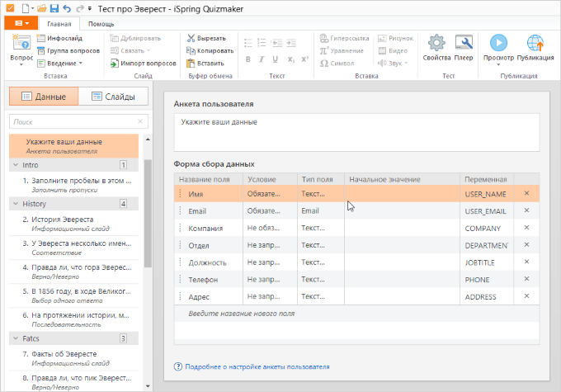Toggle underline text formatting
The image size is (561, 392).
point(275,59)
